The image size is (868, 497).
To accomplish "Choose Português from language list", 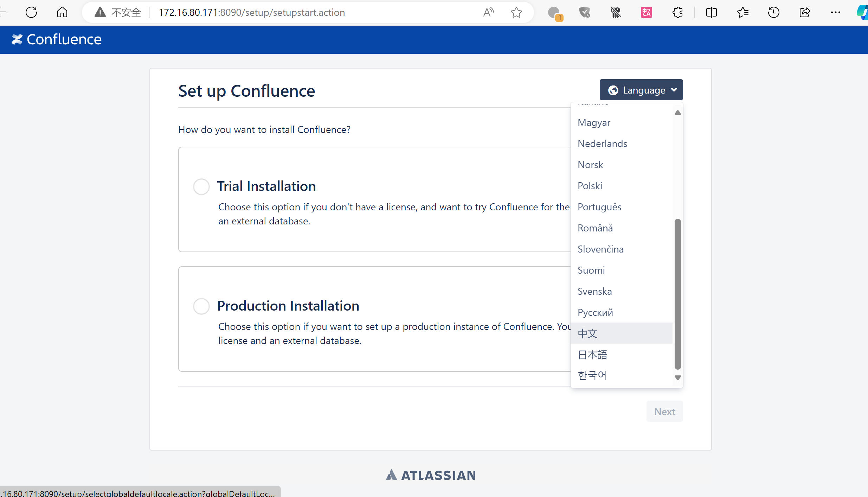I will click(x=621, y=207).
